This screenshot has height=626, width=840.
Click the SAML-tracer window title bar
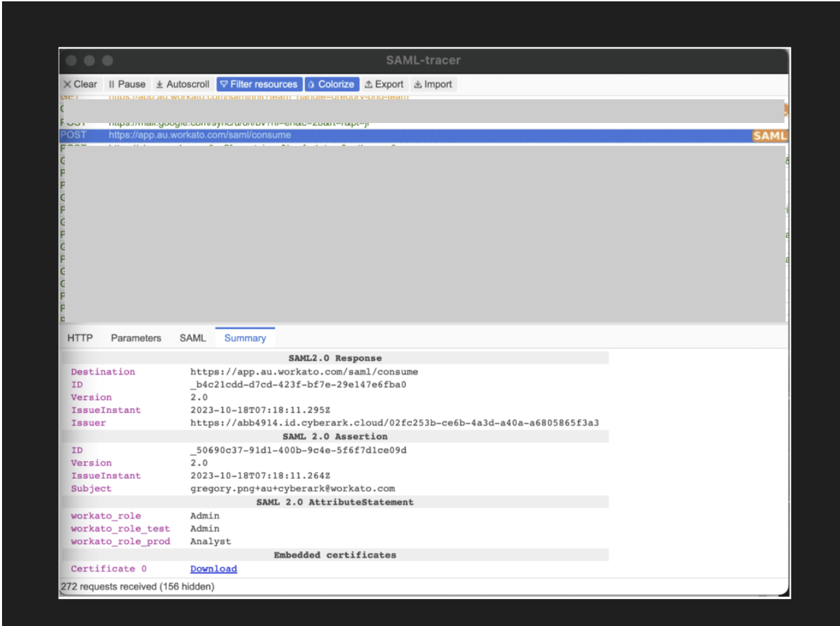coord(423,60)
